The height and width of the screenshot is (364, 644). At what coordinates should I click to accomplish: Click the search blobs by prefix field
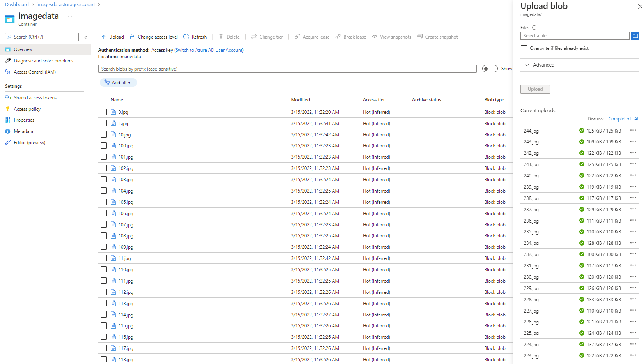(x=287, y=69)
